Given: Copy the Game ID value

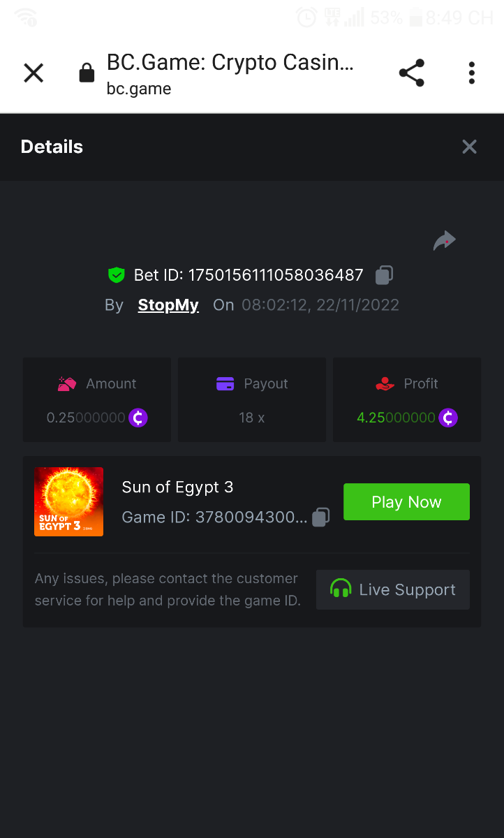Looking at the screenshot, I should pyautogui.click(x=320, y=517).
